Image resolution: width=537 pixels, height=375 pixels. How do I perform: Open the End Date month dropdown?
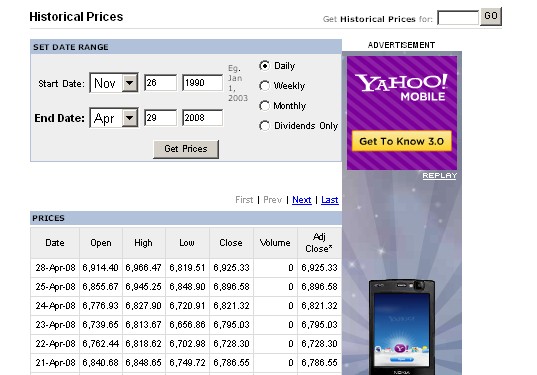(114, 118)
